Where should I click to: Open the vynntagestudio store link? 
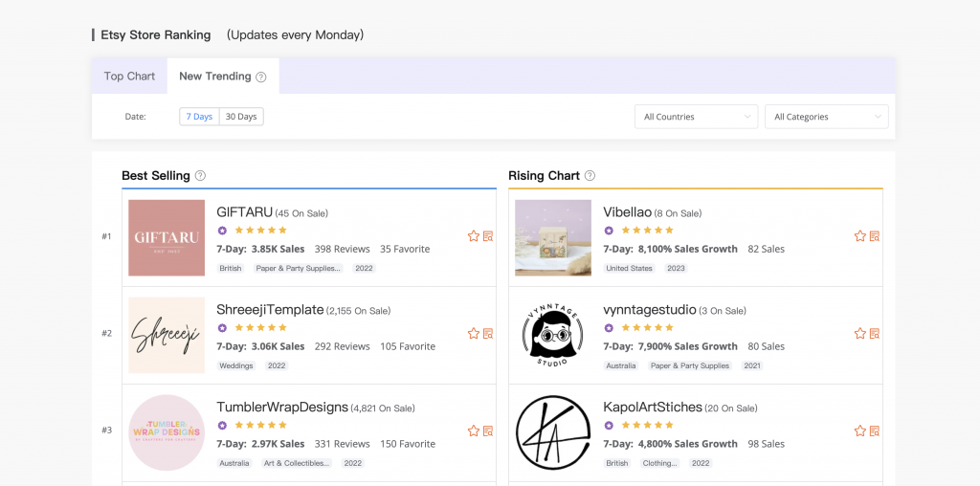coord(648,310)
